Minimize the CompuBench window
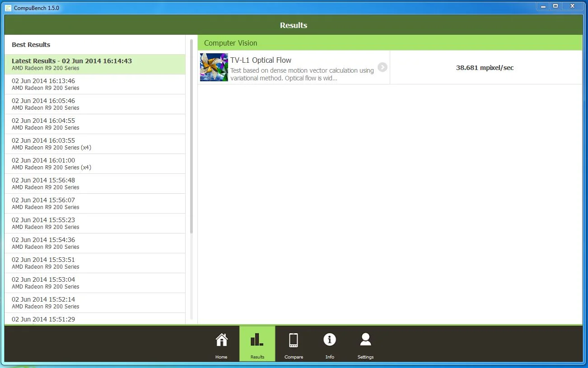Image resolution: width=588 pixels, height=368 pixels. coord(543,6)
